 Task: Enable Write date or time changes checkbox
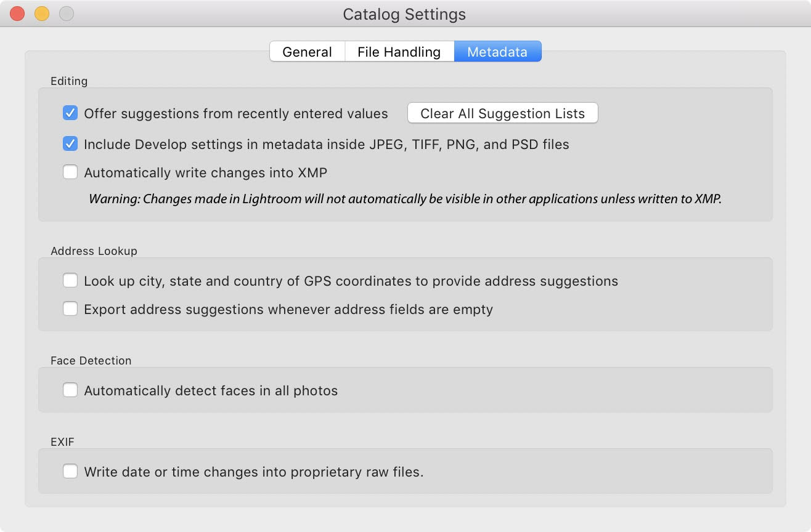(x=70, y=472)
